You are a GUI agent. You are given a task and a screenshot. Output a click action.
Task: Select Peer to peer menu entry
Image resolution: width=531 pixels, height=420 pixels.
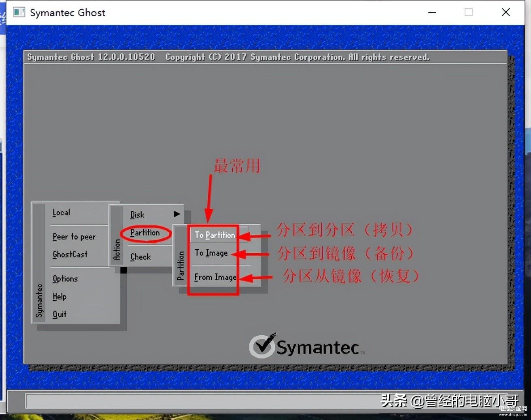pyautogui.click(x=74, y=237)
